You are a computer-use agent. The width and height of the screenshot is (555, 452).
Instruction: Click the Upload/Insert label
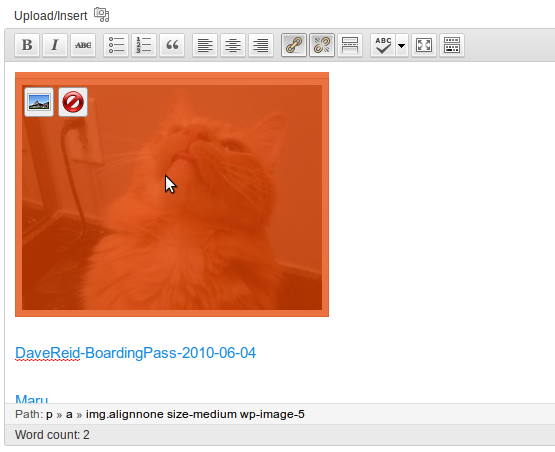pos(51,16)
